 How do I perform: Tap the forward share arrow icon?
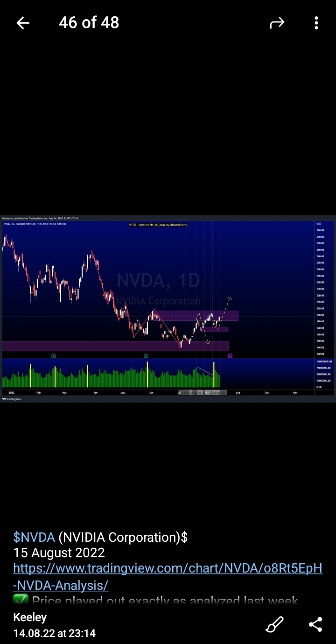[277, 22]
